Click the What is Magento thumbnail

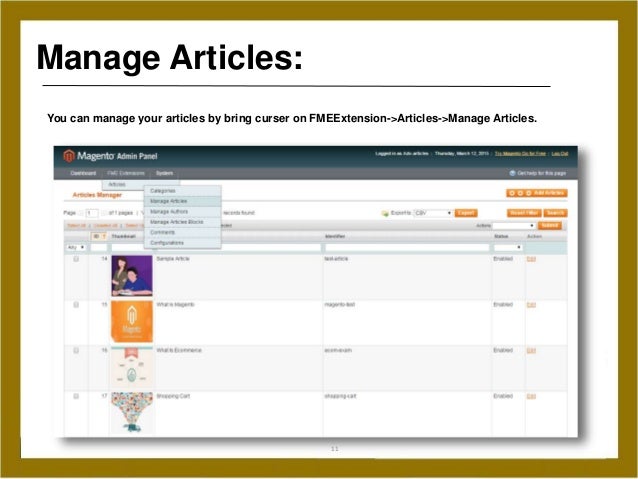[x=132, y=322]
